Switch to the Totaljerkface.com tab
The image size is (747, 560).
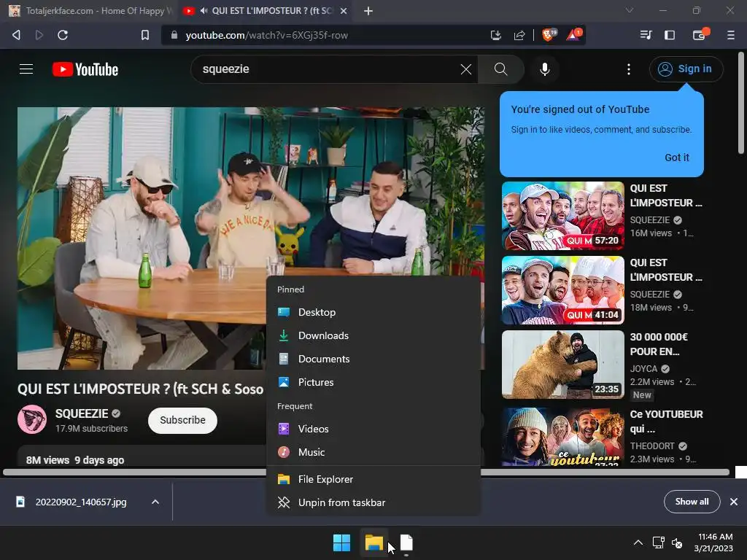coord(90,10)
